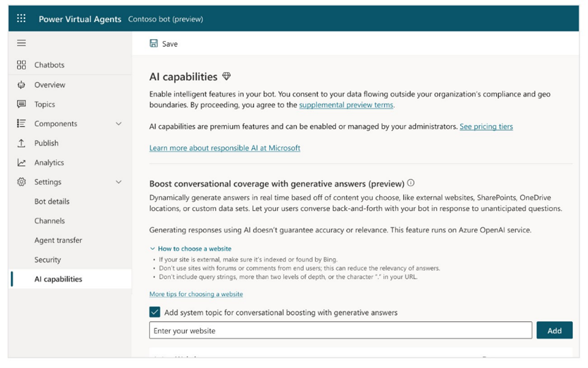Open the app launcher waffle icon

pyautogui.click(x=21, y=18)
